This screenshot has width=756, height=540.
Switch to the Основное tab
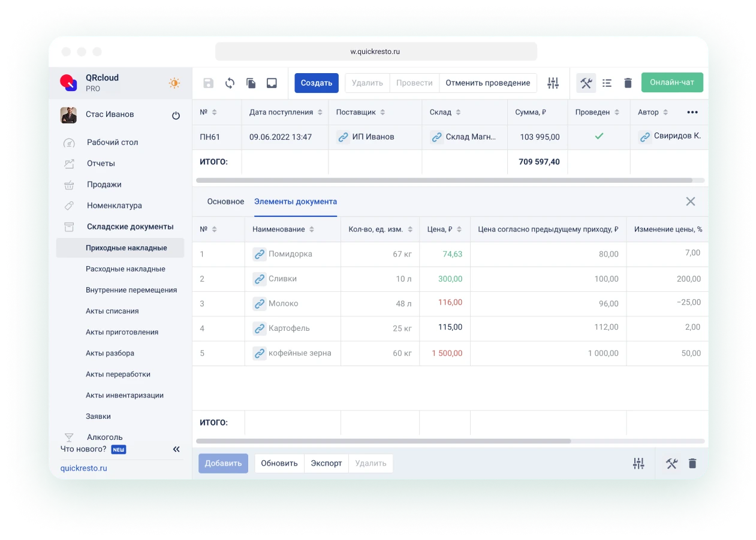(225, 201)
